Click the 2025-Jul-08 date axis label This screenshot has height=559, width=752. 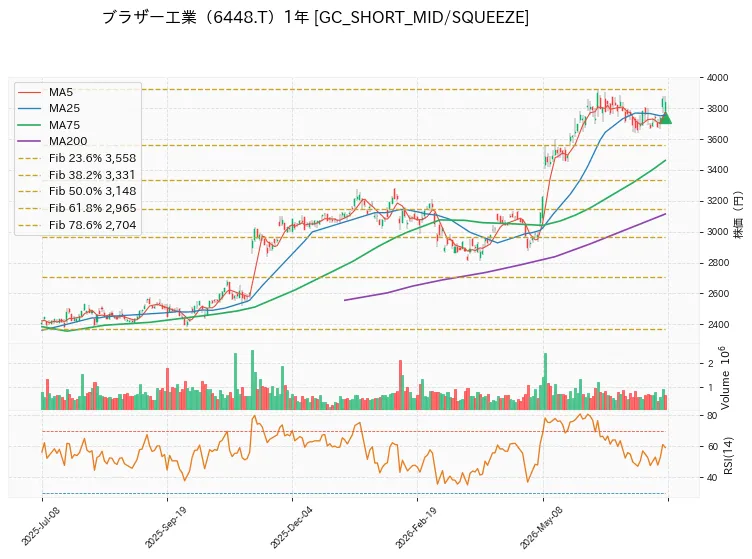click(40, 526)
